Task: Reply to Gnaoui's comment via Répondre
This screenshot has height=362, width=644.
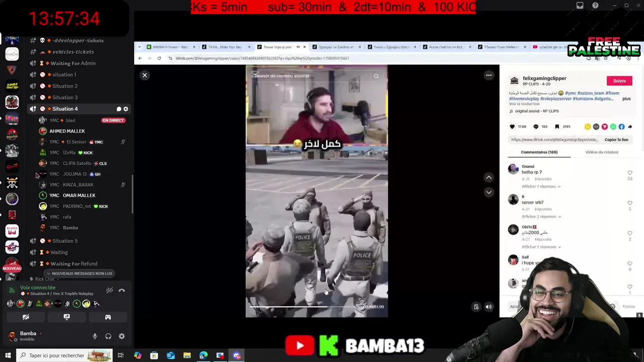Action: tap(543, 179)
